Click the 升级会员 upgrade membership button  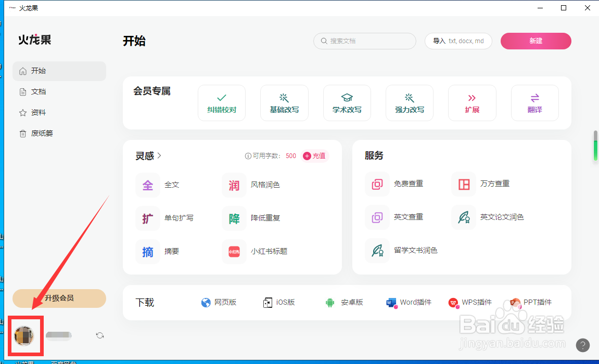coord(59,298)
